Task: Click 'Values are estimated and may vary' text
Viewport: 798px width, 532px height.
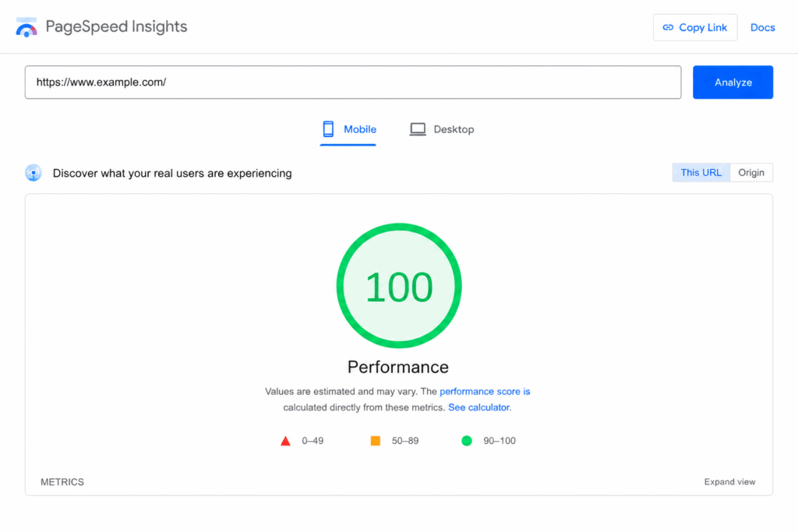Action: [341, 391]
